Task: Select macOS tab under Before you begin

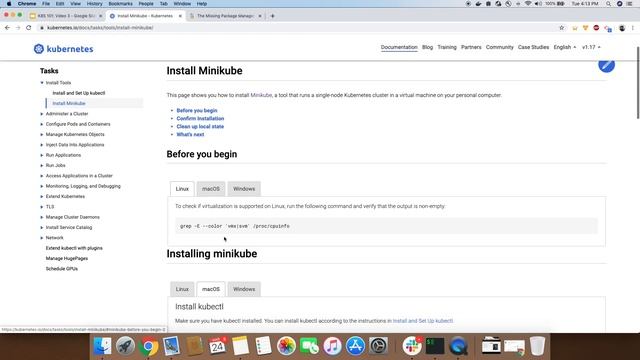Action: [211, 189]
